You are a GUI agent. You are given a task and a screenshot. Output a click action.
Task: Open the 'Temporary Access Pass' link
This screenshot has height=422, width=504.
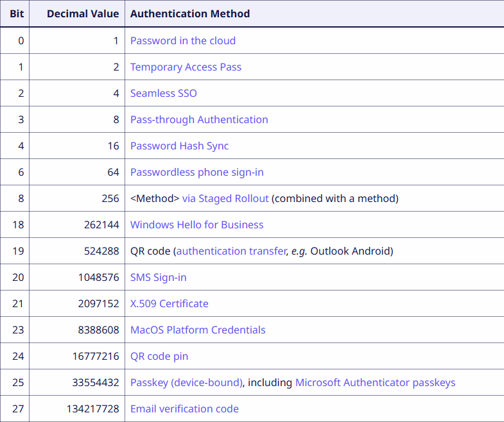[186, 67]
